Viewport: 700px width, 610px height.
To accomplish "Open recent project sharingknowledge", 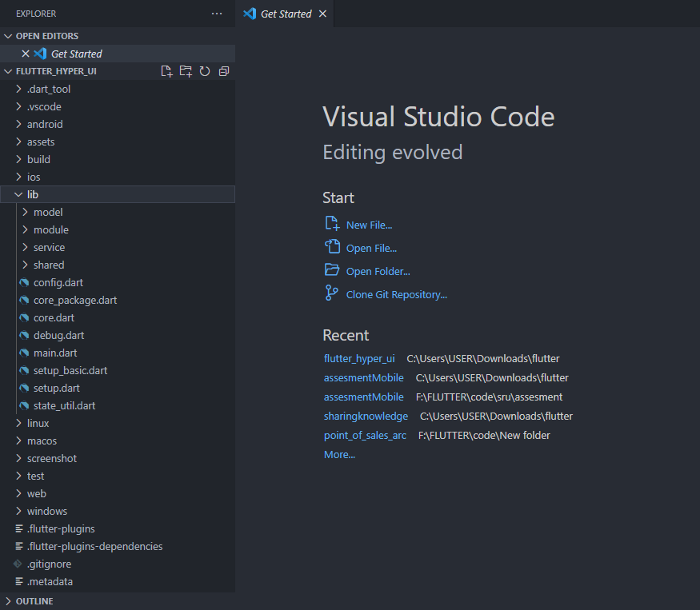I will 366,416.
